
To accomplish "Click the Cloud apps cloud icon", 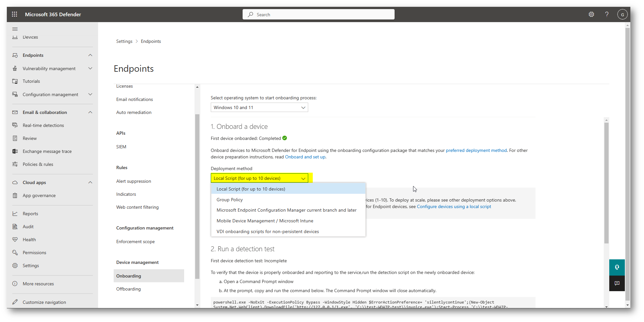I will [x=15, y=182].
